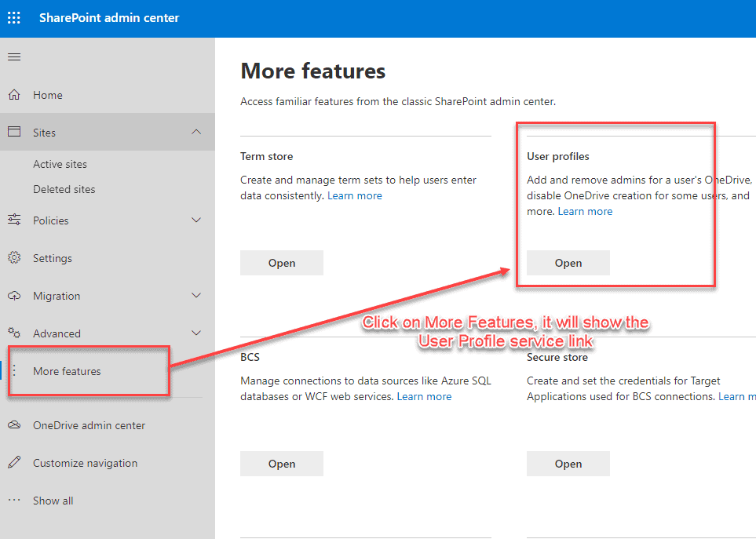Open the User profiles feature
756x539 pixels.
(568, 263)
